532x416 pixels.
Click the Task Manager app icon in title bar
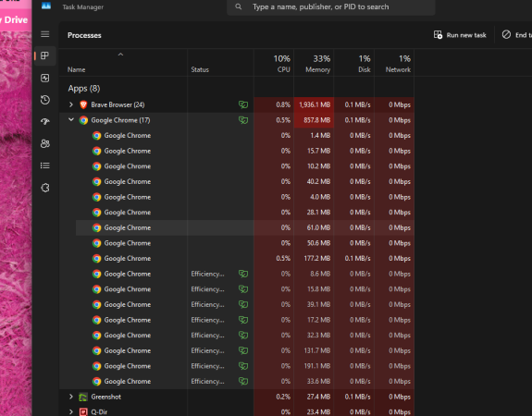46,6
